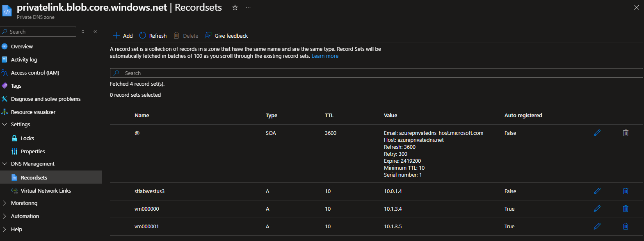Click the Private DNS zone resource icon
Image resolution: width=644 pixels, height=241 pixels.
(7, 11)
